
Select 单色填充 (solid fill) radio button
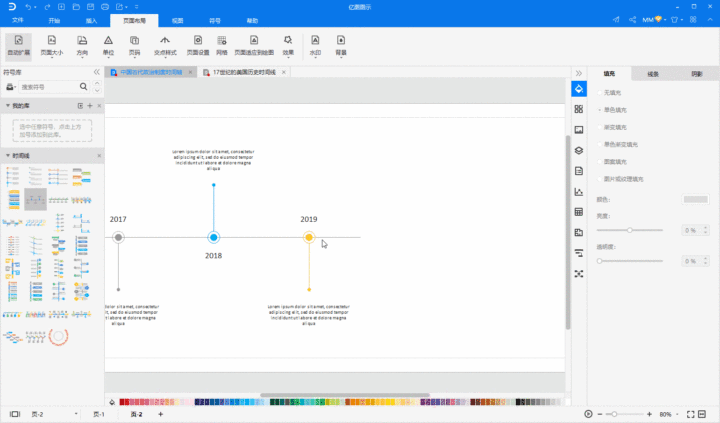(x=600, y=110)
